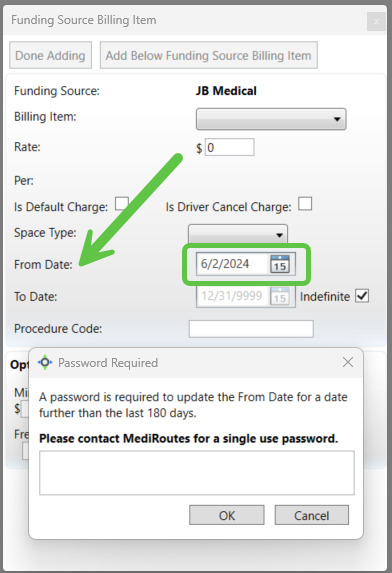392x573 pixels.
Task: Click the To Date field showing 12/31/9999
Action: [x=234, y=296]
